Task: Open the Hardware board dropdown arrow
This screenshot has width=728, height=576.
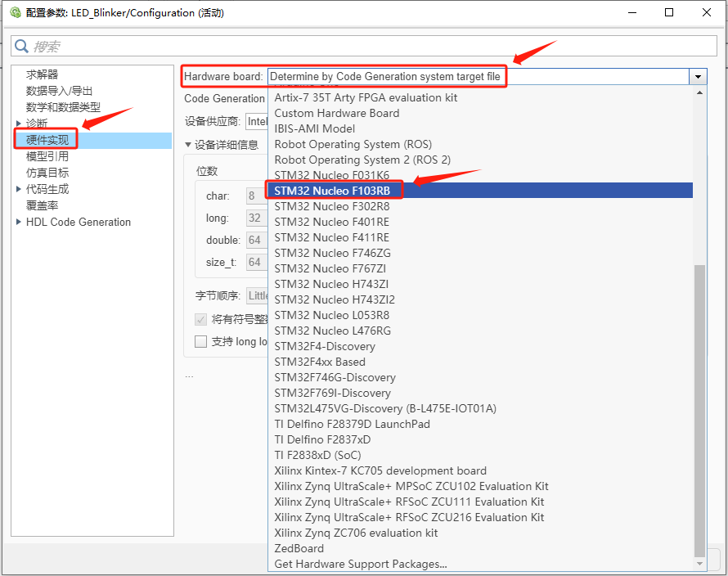Action: [698, 76]
